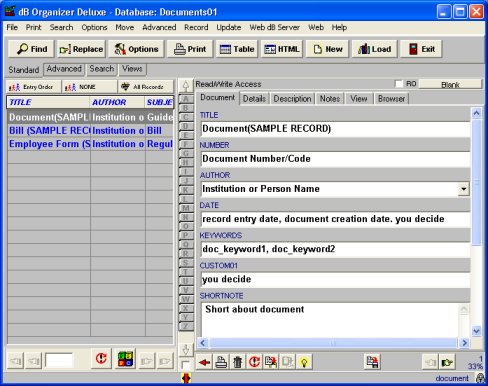Click the horizontal scrollbar right arrow
The image size is (488, 386).
coord(464,343)
